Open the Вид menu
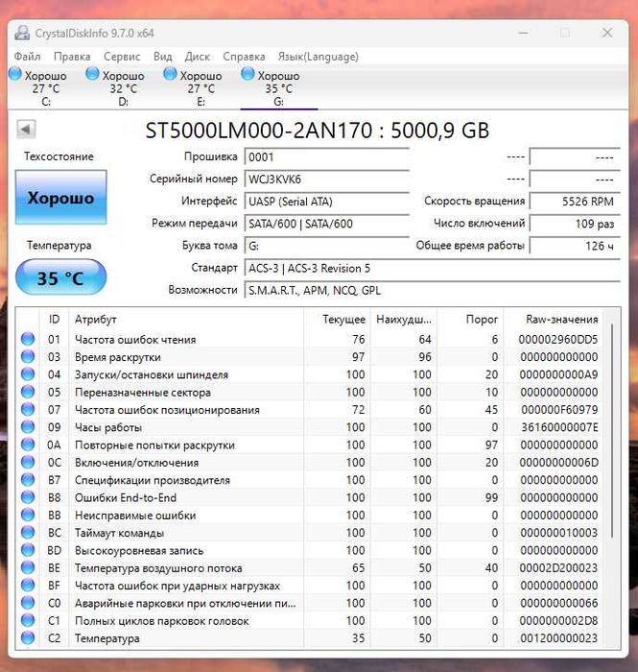This screenshot has width=638, height=672. [x=163, y=57]
